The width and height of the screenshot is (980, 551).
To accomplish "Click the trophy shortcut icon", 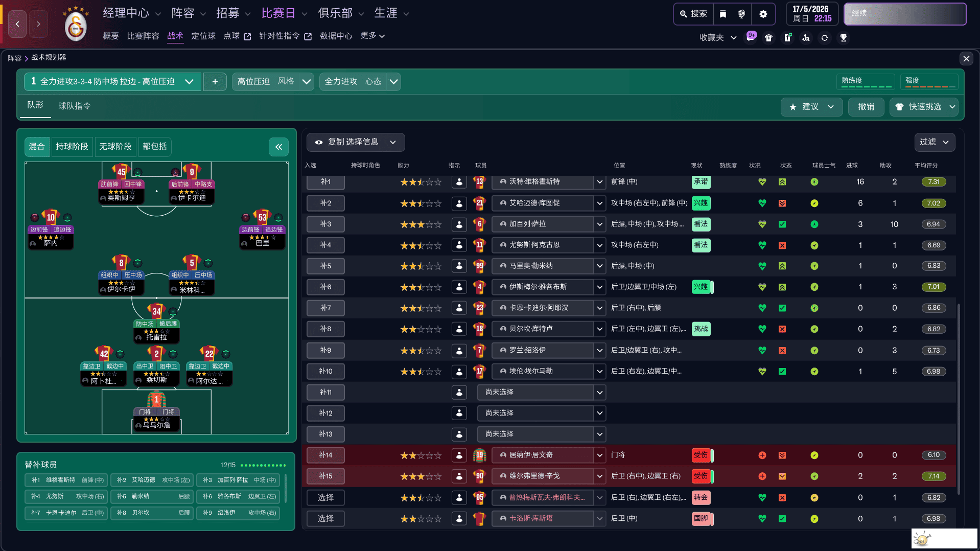I will [844, 38].
